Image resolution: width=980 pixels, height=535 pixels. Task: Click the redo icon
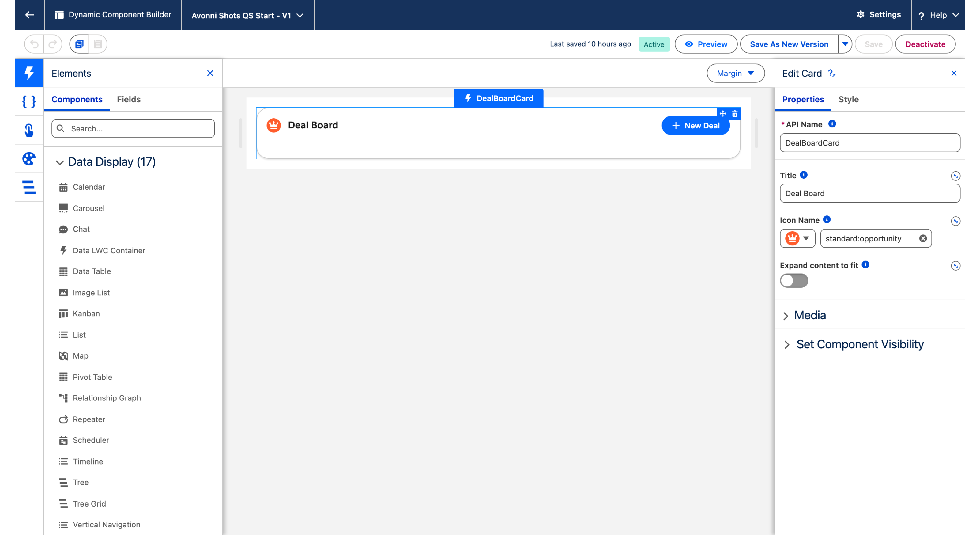pos(53,44)
